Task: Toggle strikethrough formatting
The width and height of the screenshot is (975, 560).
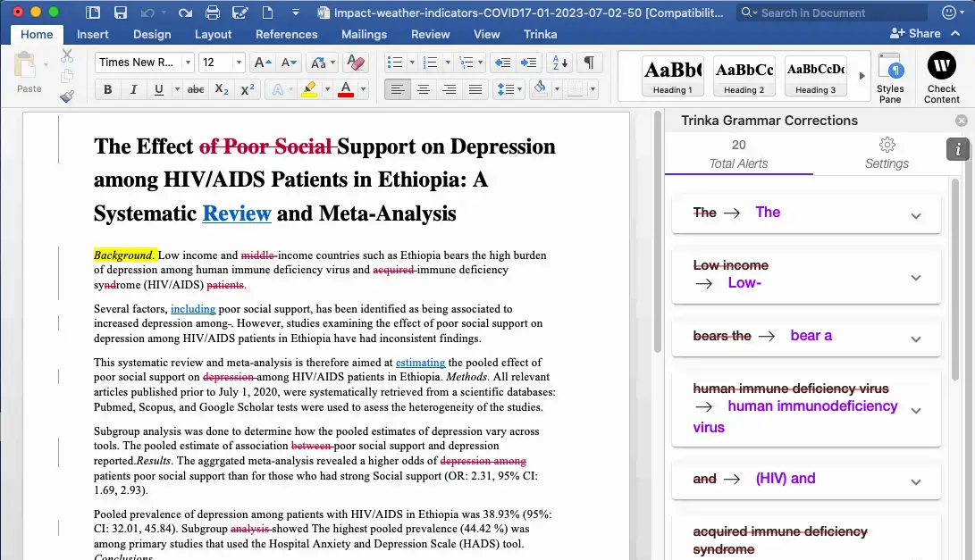Action: tap(196, 89)
